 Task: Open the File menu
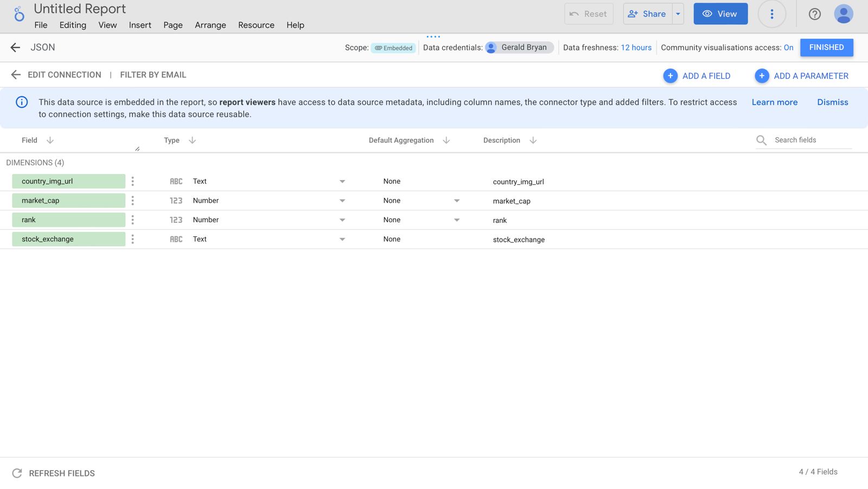pos(41,25)
